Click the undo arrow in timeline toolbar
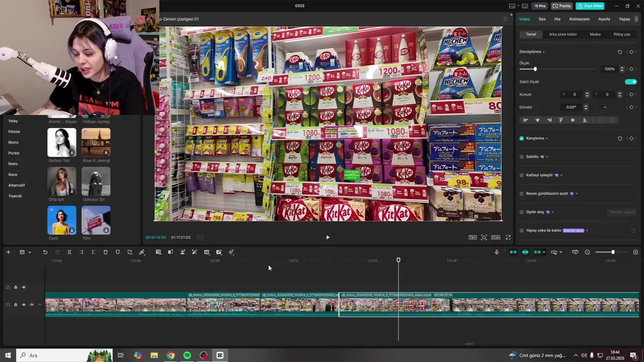The image size is (644, 362). point(45,252)
